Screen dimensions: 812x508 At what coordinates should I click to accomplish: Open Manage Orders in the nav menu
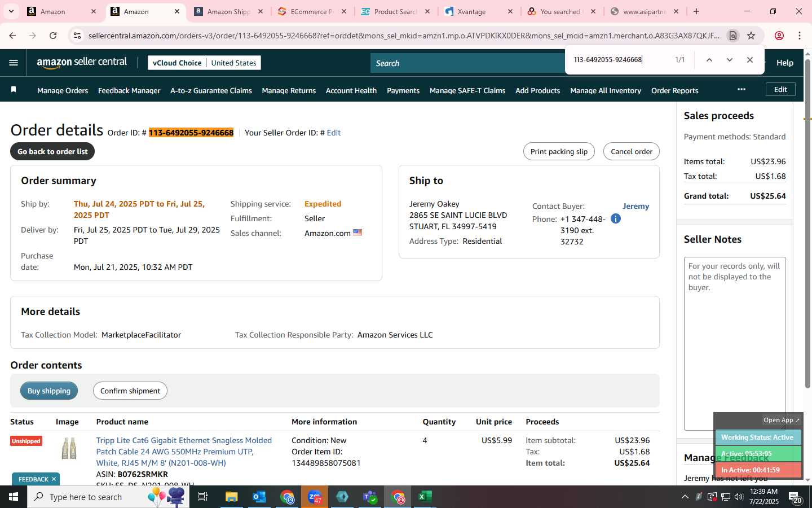point(63,90)
